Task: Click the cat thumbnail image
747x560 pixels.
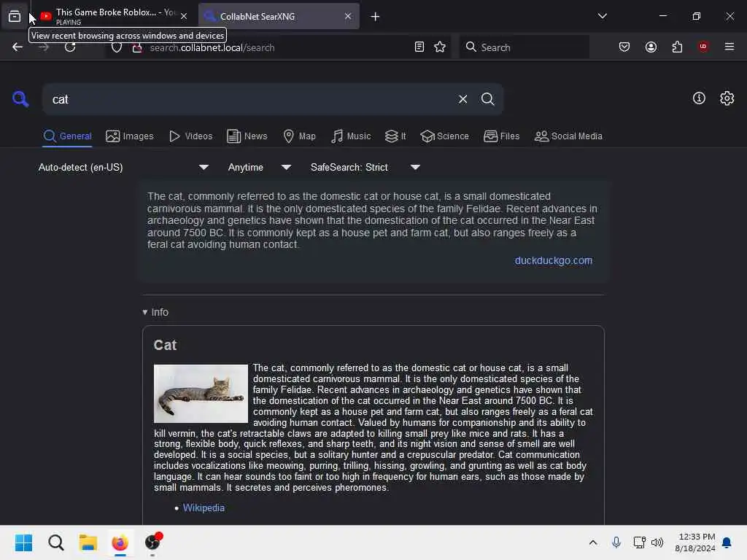Action: click(201, 394)
